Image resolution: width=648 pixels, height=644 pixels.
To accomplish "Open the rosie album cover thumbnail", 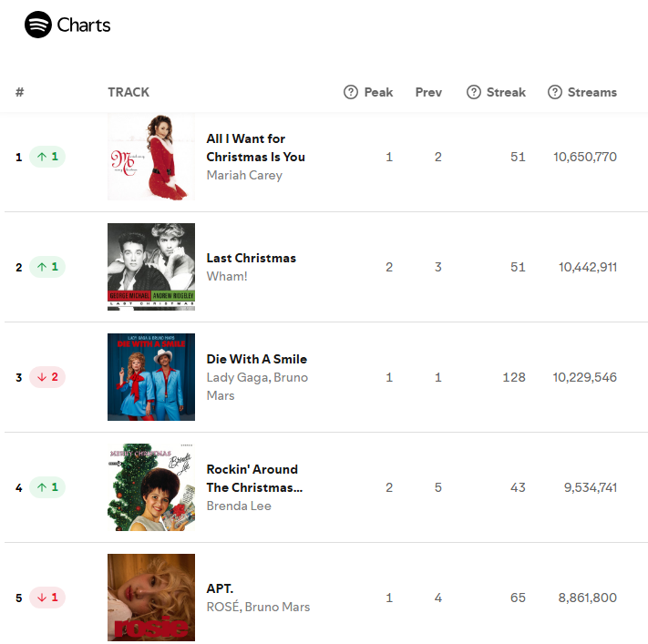I will pyautogui.click(x=151, y=598).
